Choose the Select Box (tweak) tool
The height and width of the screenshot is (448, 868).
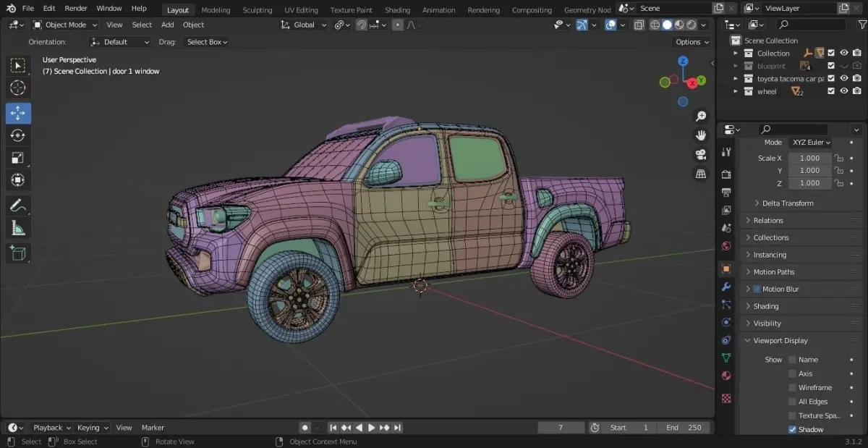coord(18,66)
